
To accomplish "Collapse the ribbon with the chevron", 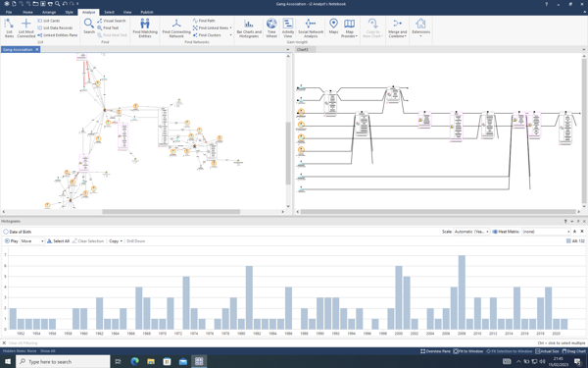I will 584,12.
